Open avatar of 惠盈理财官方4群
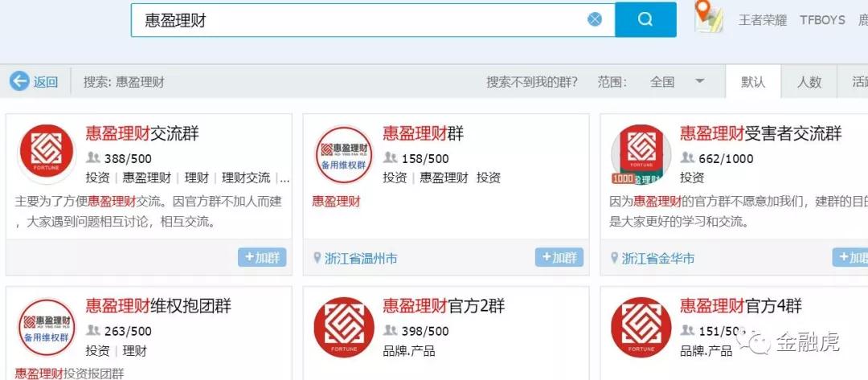This screenshot has height=380, width=868. click(x=641, y=327)
